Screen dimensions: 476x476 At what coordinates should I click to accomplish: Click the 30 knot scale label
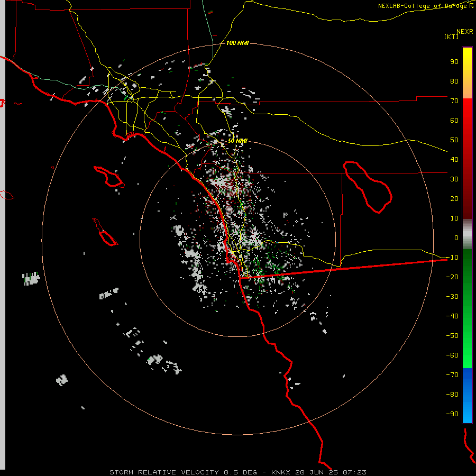pos(454,179)
